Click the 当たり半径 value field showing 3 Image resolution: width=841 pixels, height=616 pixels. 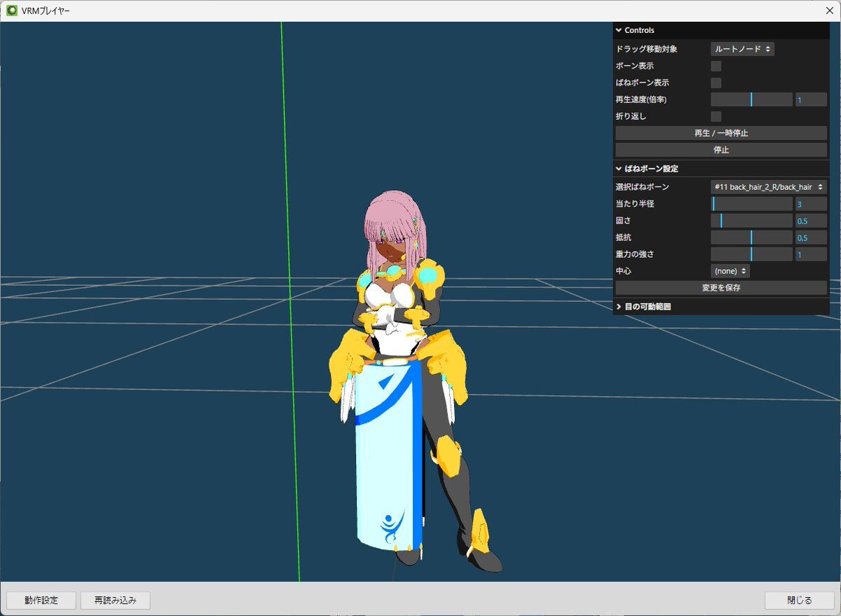point(811,204)
